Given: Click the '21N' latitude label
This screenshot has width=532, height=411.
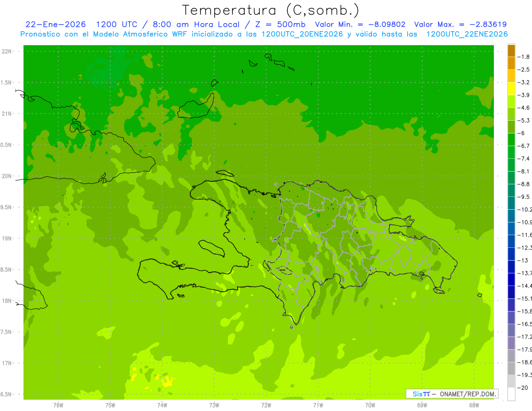Looking at the screenshot, I should [x=7, y=114].
